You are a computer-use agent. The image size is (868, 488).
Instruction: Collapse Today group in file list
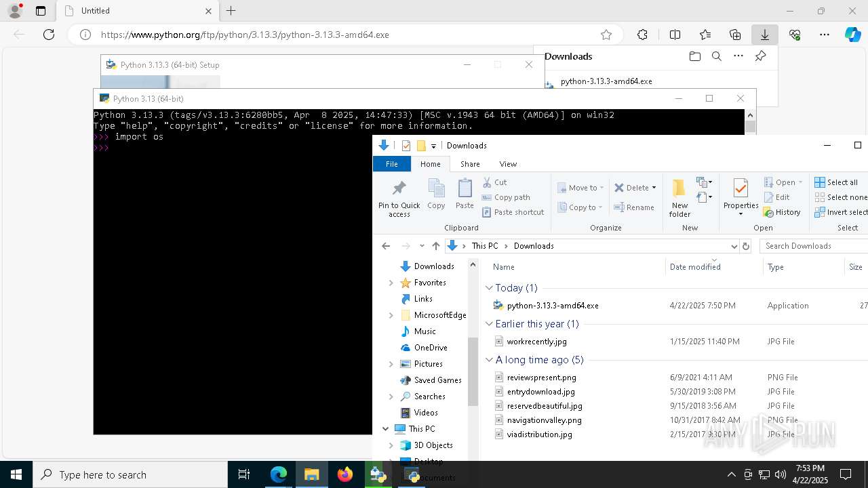pos(489,288)
